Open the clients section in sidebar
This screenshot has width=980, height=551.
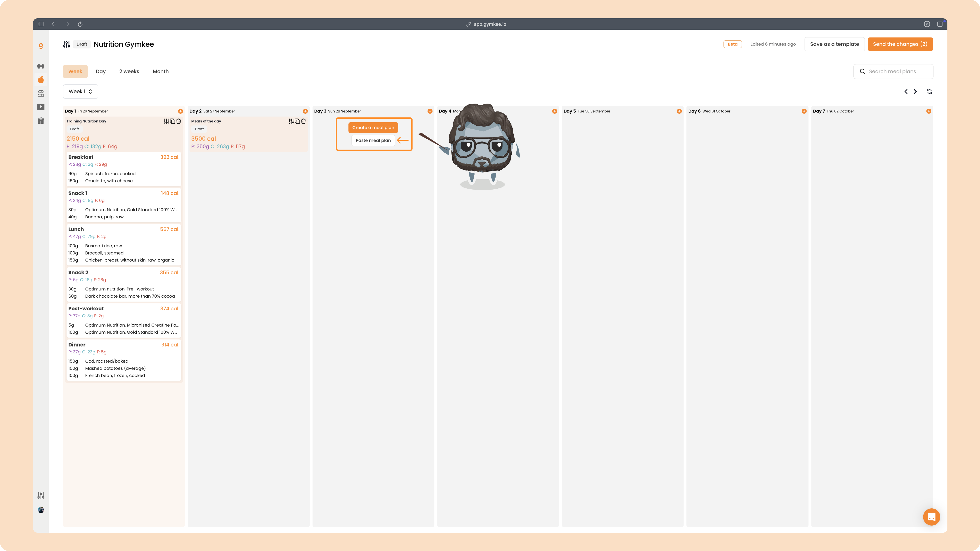(41, 93)
